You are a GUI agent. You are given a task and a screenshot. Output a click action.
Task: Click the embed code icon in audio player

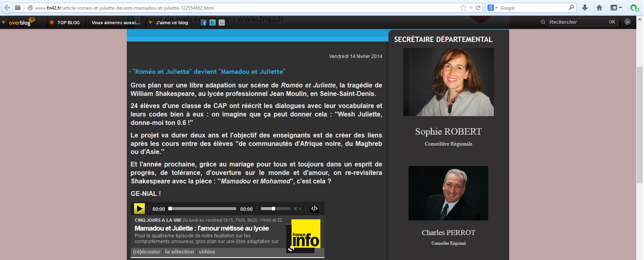coord(314,209)
